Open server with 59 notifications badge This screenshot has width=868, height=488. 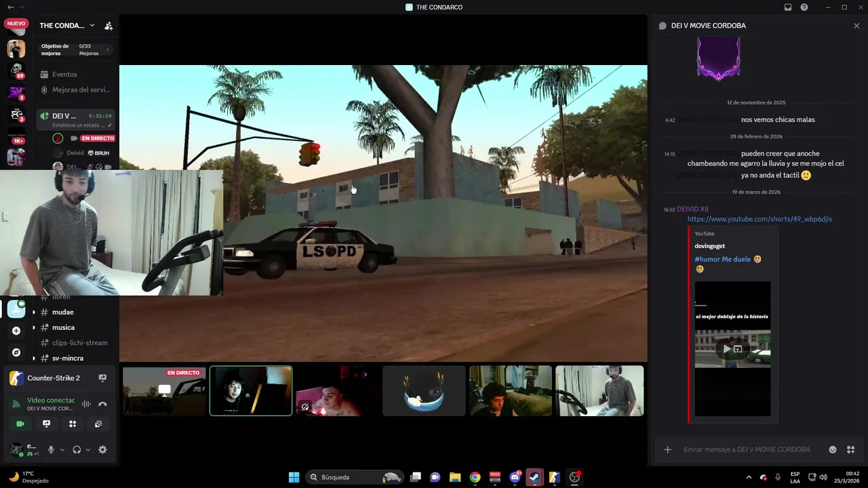coord(16,70)
